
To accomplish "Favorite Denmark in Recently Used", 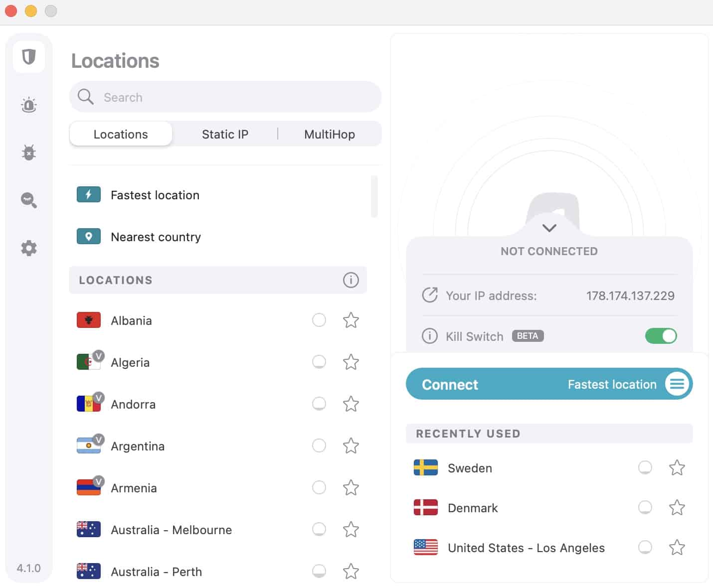I will (x=677, y=507).
